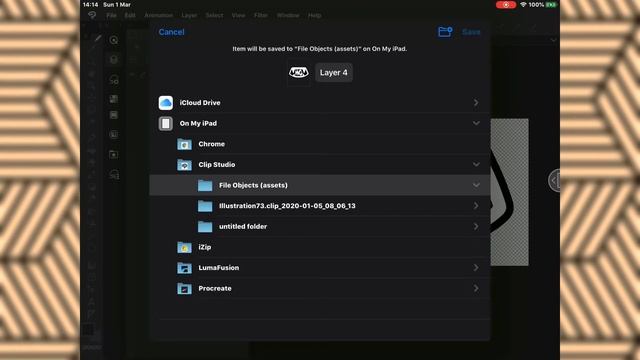Click the iCloud Drive cloud icon

pos(166,103)
